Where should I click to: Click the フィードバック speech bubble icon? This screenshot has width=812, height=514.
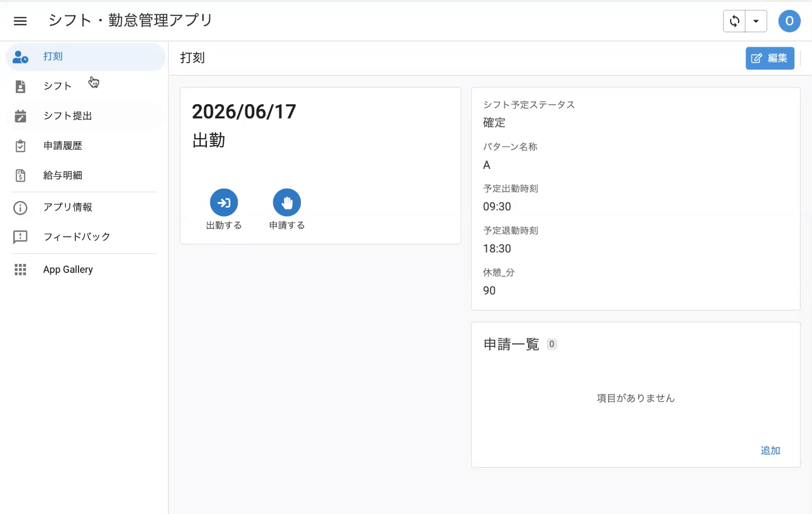pos(20,237)
